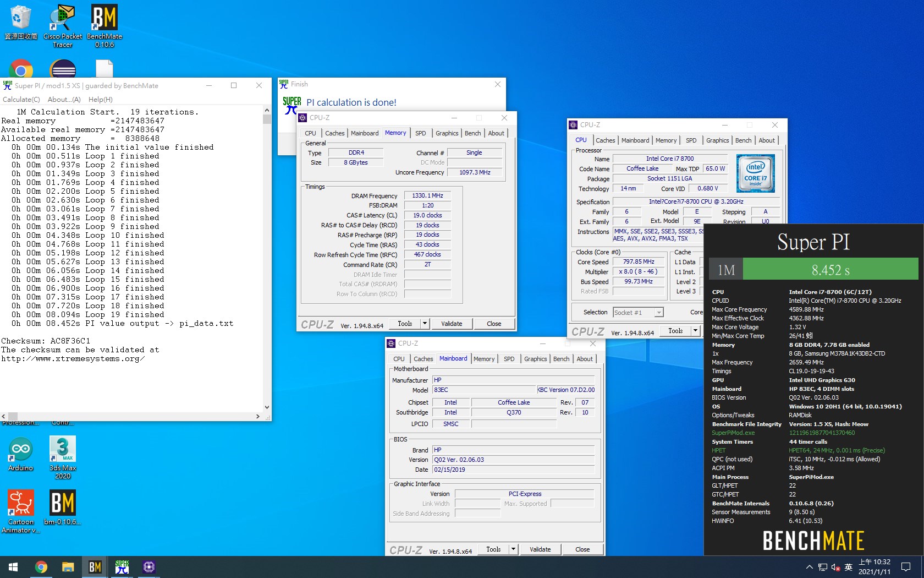Click the BIOS Version field Q02 Ver. 02.06.03
Screen dimensions: 924x578
(513, 460)
